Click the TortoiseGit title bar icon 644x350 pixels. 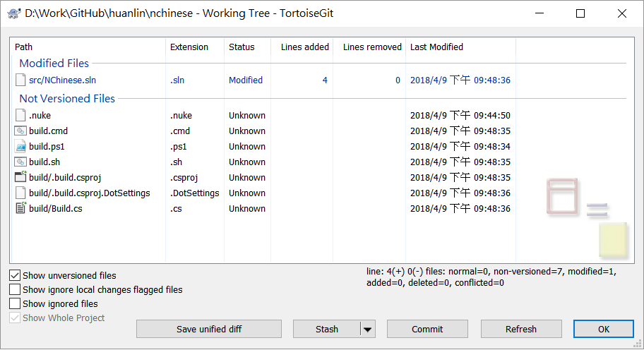click(x=13, y=13)
